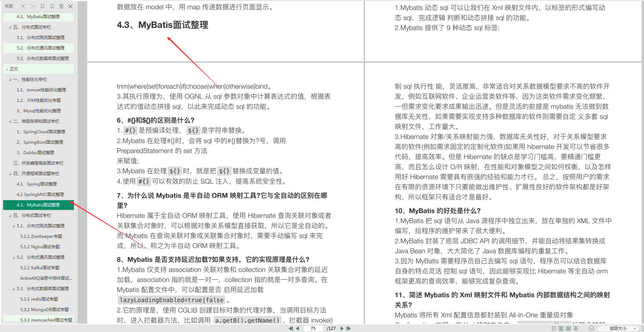Collapse arrow beside 5.3、分布式数据库面试整理

point(14,289)
